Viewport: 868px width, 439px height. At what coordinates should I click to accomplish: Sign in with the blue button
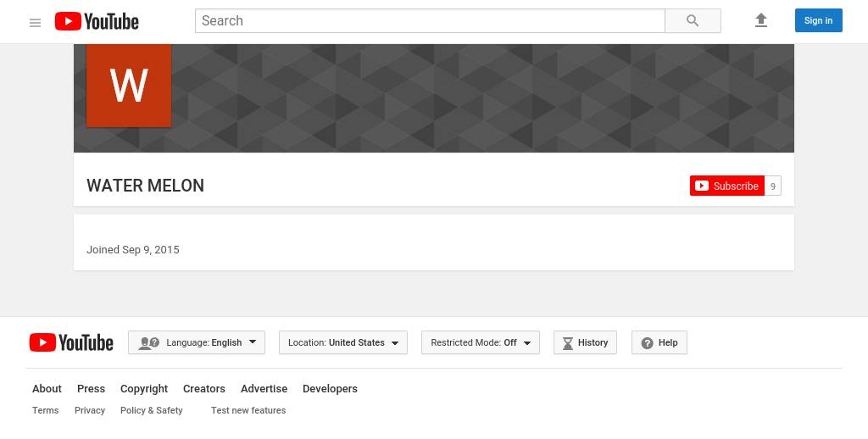(x=818, y=20)
